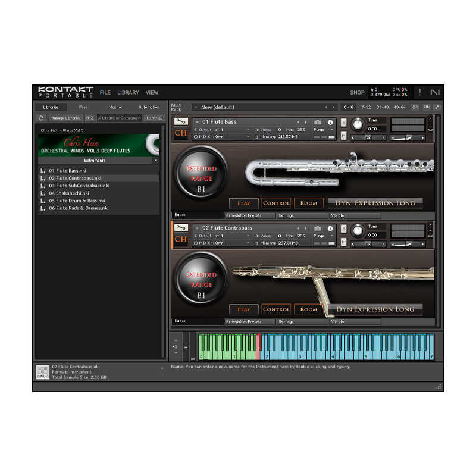The image size is (476, 476).
Task: Show info for 01 Flute Bass instrument
Action: [330, 122]
